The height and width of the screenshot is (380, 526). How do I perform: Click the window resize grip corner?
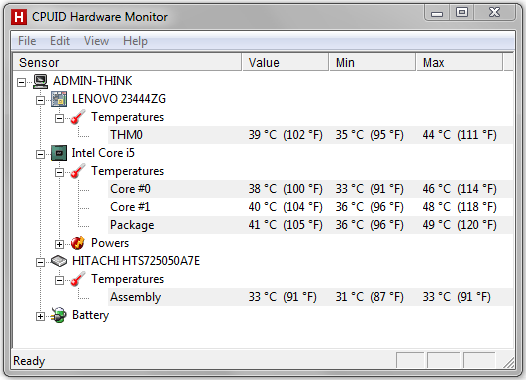click(509, 363)
